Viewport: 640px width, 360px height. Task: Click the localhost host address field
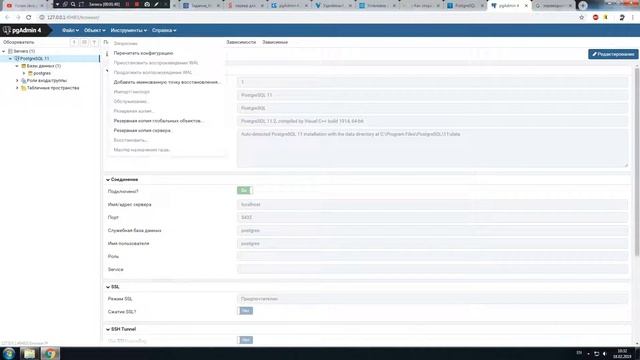432,204
